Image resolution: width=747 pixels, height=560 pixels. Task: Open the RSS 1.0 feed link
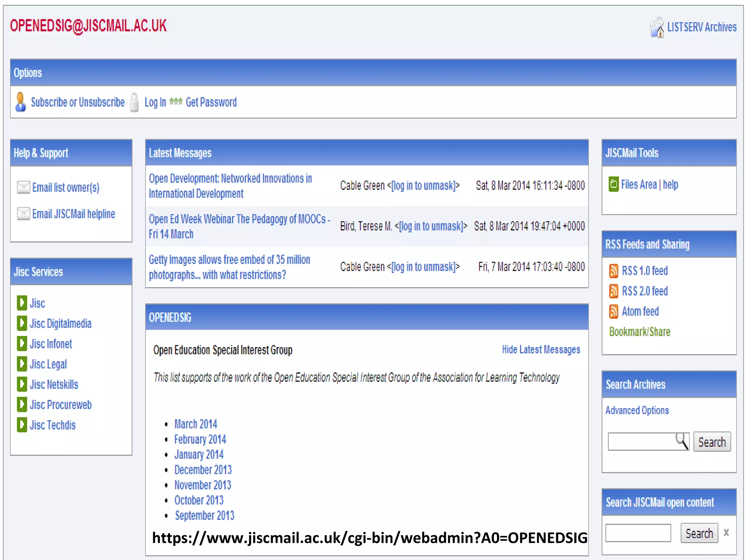[645, 271]
